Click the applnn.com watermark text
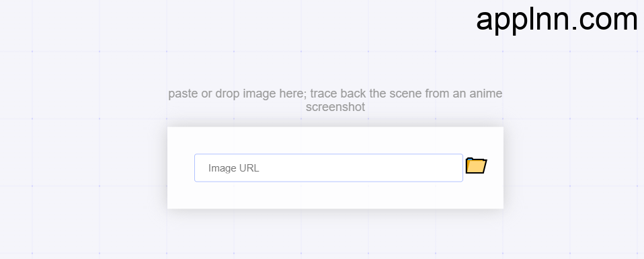Screen dimensions: 644x259 [x=557, y=20]
